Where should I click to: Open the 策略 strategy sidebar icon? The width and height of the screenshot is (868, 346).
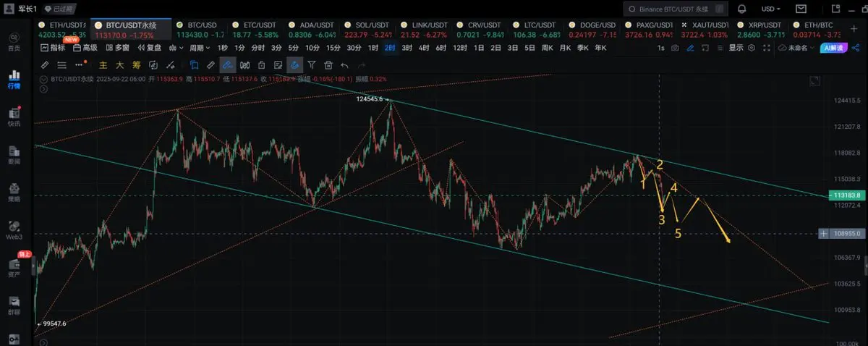14,191
